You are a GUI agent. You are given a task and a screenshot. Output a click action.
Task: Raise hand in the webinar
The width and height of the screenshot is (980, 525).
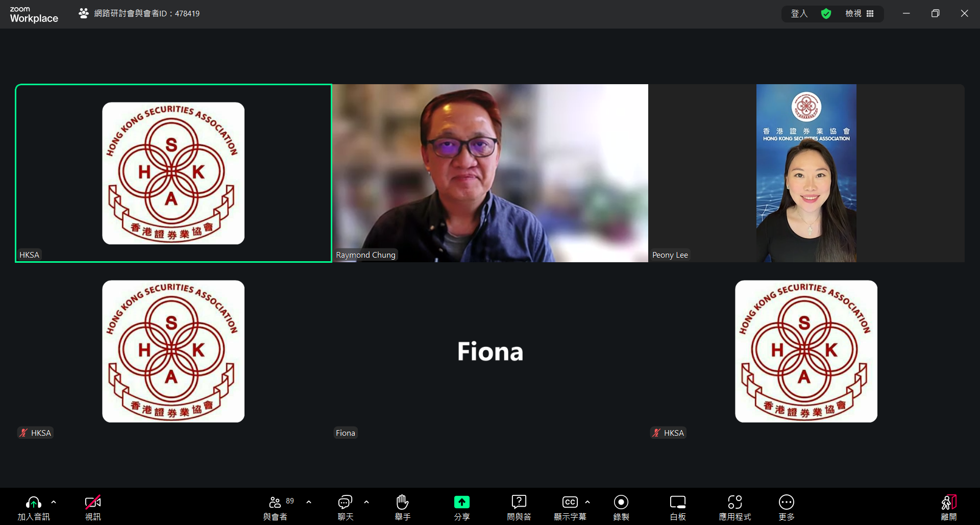coord(402,503)
